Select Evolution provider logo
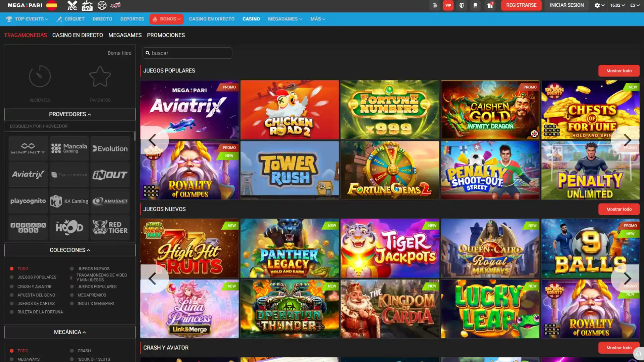This screenshot has width=644, height=362. 110,148
